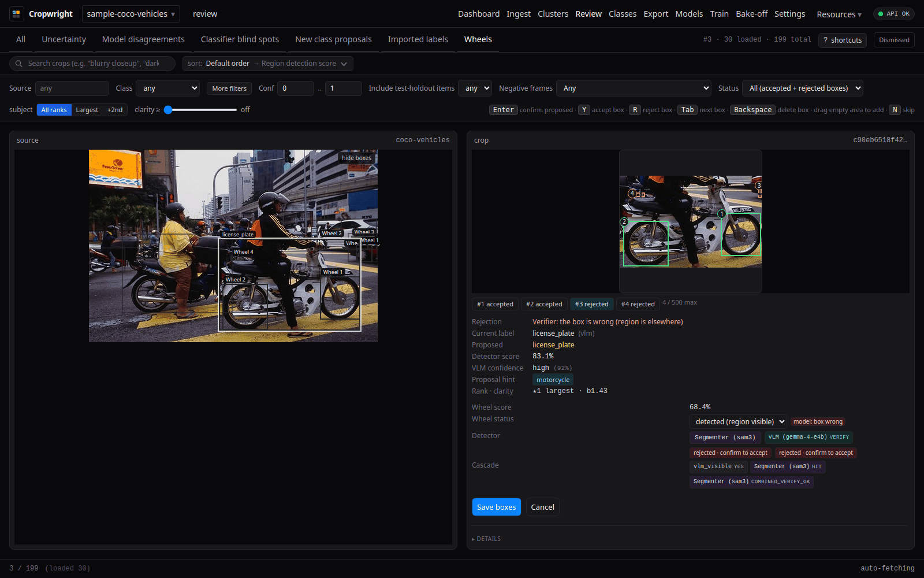
Task: Select box marker 1 on crop
Action: (x=721, y=214)
